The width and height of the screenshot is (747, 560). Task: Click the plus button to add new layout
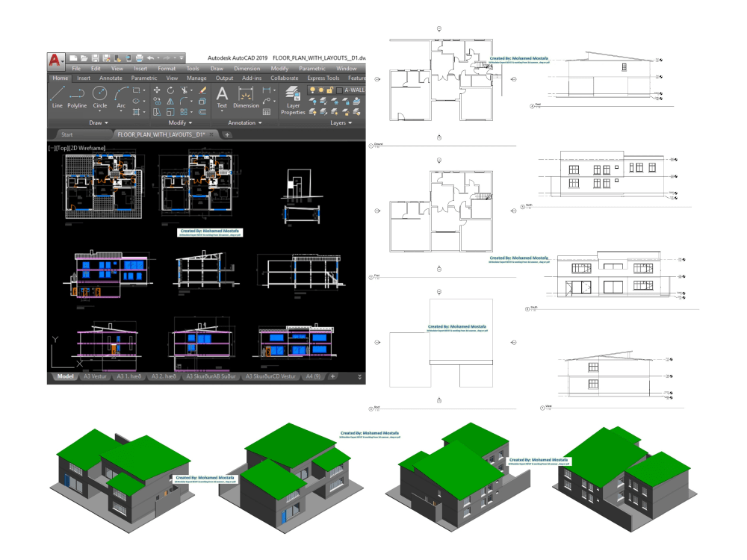[332, 376]
